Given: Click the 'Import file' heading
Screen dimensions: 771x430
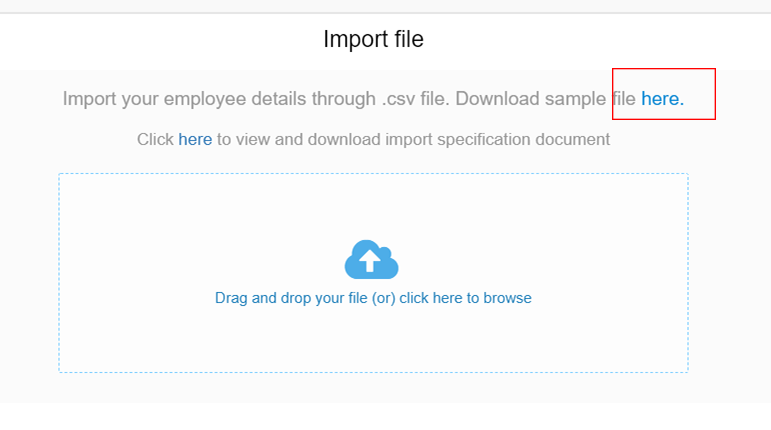Looking at the screenshot, I should [373, 40].
